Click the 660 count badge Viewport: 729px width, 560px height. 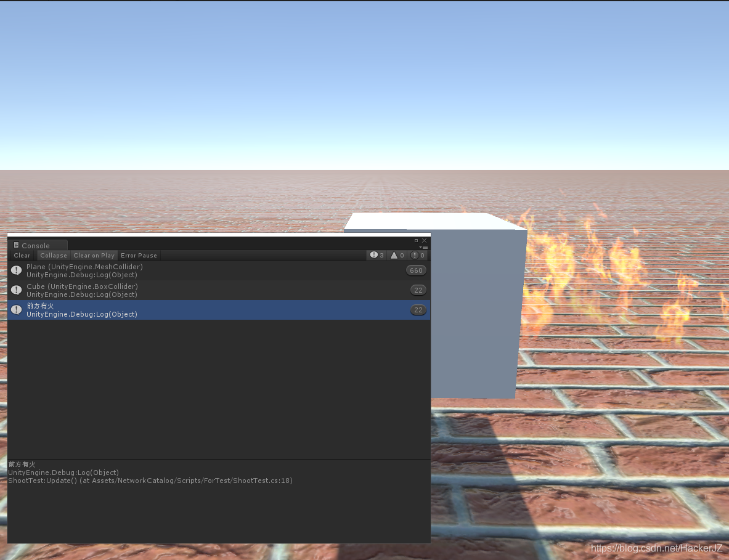(416, 270)
